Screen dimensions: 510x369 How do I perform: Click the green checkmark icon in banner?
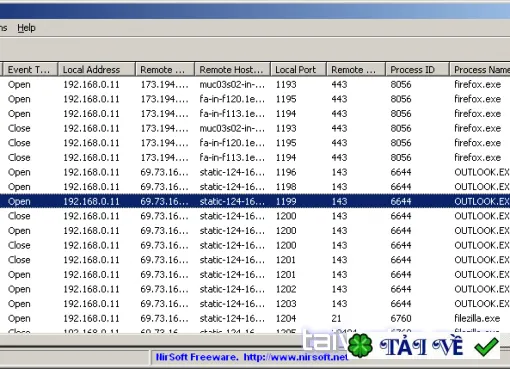[487, 347]
